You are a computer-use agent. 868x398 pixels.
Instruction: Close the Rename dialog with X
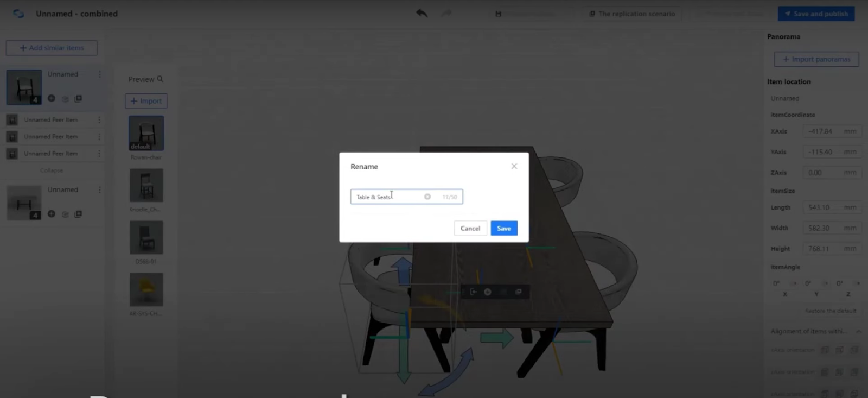coord(514,166)
